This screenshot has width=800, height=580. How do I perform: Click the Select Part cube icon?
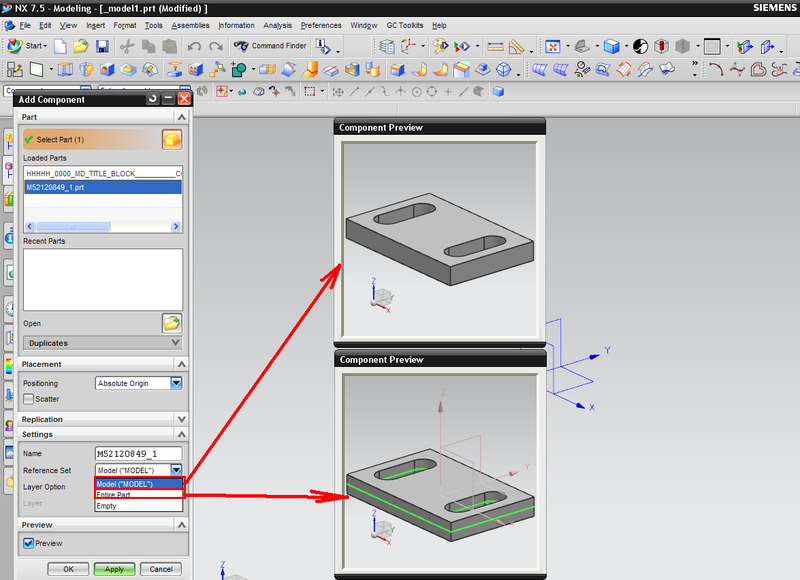(172, 140)
